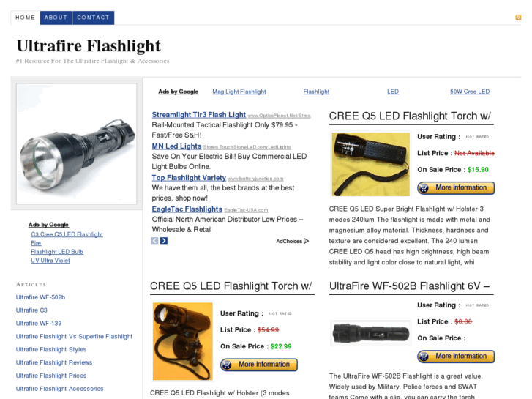This screenshot has height=399, width=532.
Task: Open the Streamlight Tlr3 Flash Light ad
Action: pyautogui.click(x=199, y=115)
